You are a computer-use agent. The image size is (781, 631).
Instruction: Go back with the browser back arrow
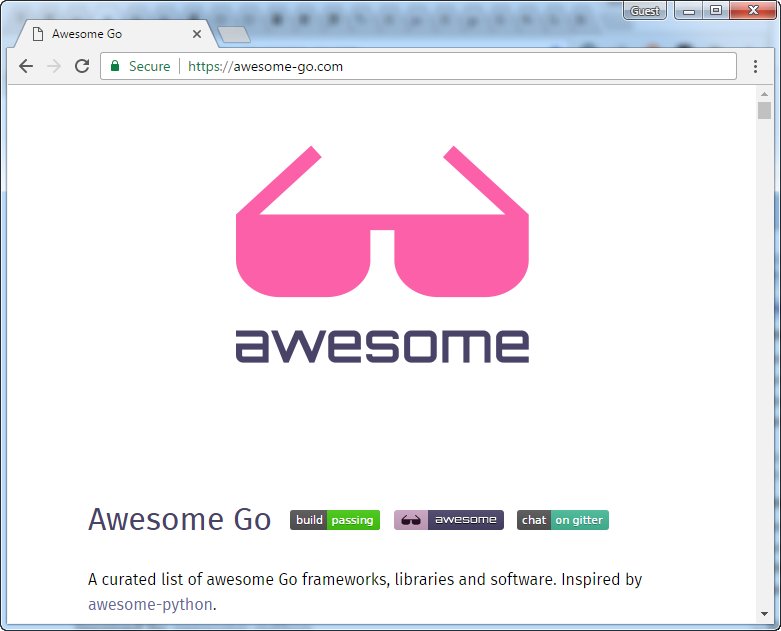pyautogui.click(x=26, y=66)
